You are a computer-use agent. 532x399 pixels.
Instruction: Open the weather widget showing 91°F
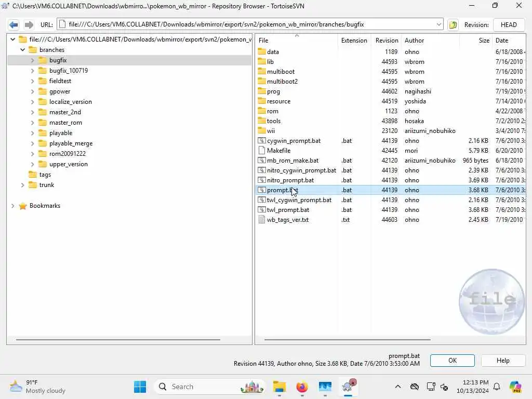pos(37,387)
